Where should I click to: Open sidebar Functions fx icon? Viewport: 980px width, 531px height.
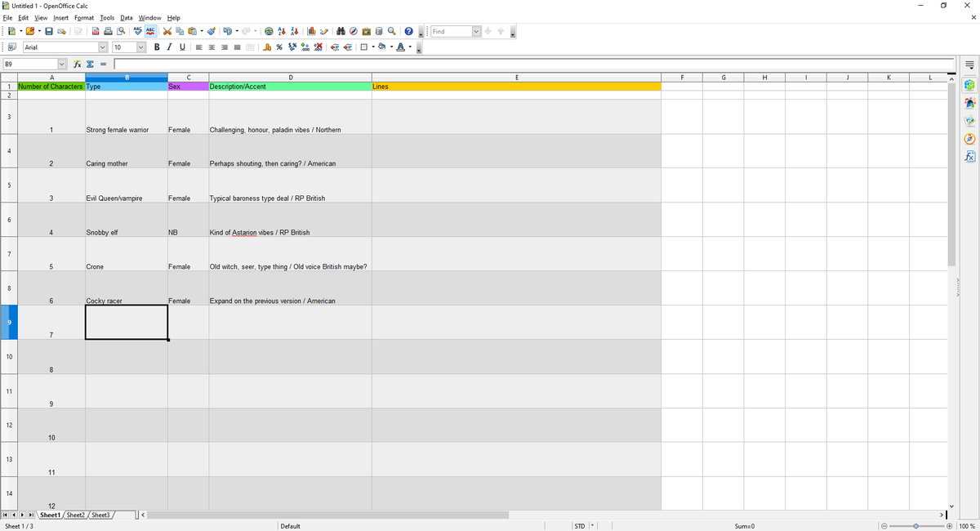pos(970,156)
